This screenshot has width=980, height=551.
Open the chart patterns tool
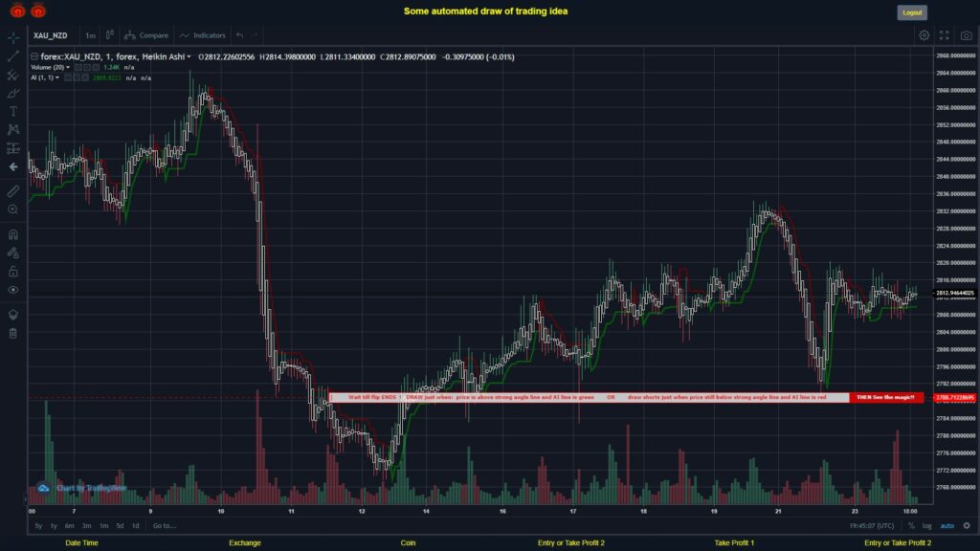(x=13, y=129)
